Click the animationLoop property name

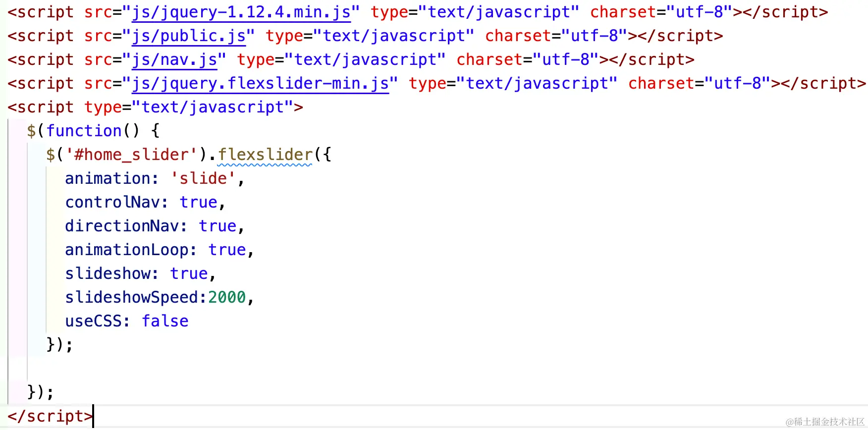coord(127,250)
